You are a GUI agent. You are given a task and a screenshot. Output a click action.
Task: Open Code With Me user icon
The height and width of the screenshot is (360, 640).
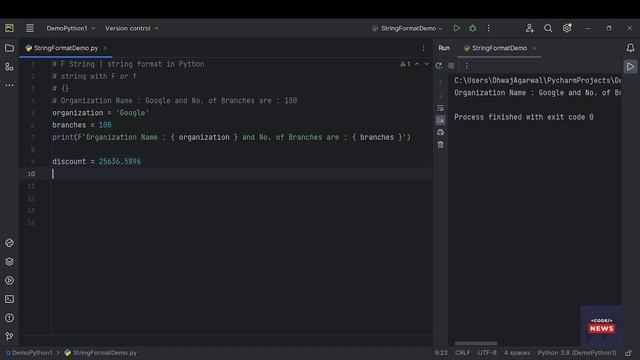(529, 28)
